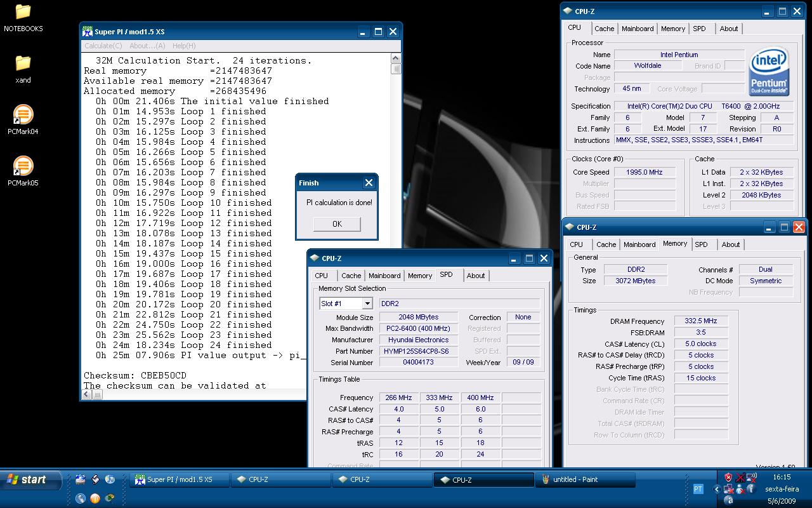Show hidden tray icons with the arrow
The height and width of the screenshot is (508, 812).
pos(717,489)
